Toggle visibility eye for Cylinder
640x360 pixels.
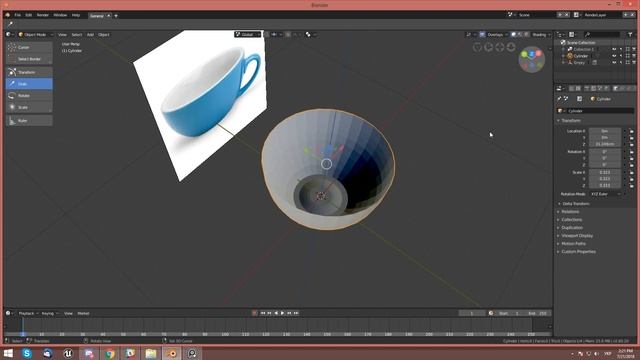(614, 56)
